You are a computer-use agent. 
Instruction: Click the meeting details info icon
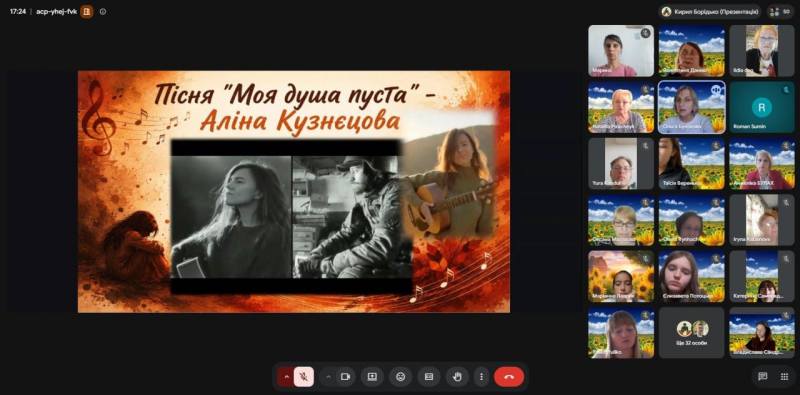coord(103,11)
